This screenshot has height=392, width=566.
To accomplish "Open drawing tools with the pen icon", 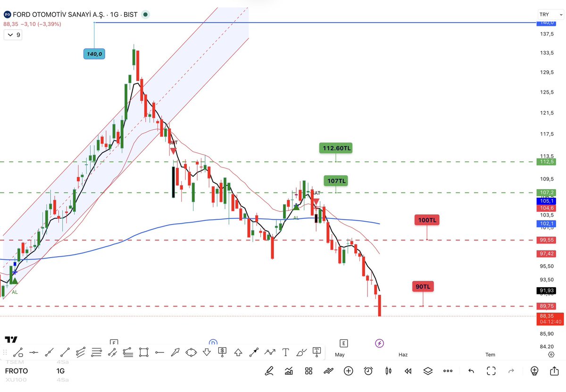I will click(269, 371).
